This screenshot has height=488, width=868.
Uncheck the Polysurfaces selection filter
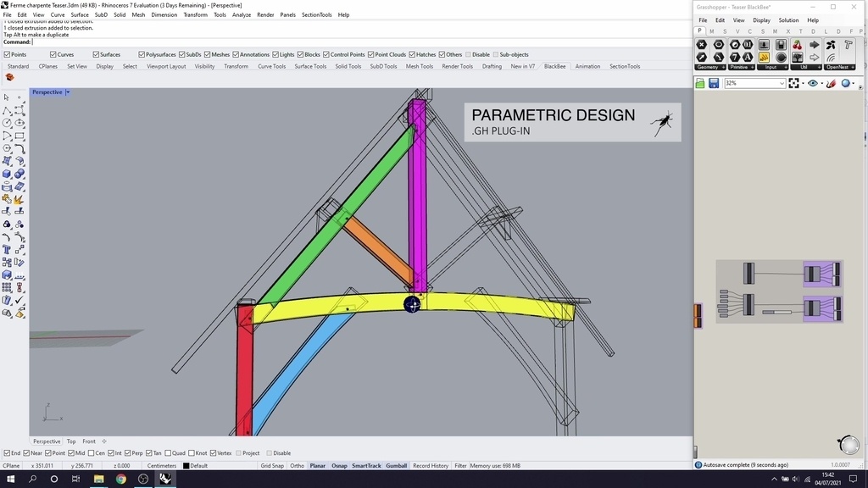[x=142, y=55]
